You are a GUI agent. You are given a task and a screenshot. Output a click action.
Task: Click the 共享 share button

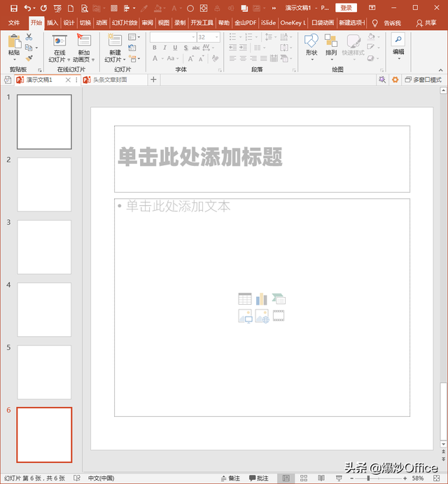pos(426,23)
